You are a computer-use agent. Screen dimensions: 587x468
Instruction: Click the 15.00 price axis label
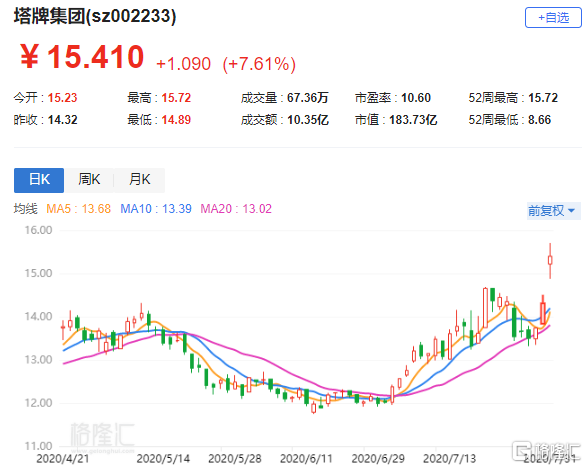pos(38,273)
